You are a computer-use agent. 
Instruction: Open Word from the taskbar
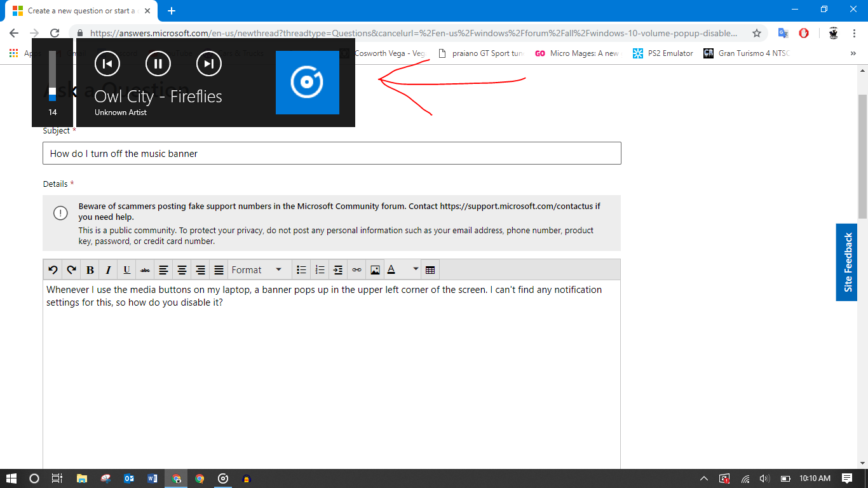pos(153,478)
